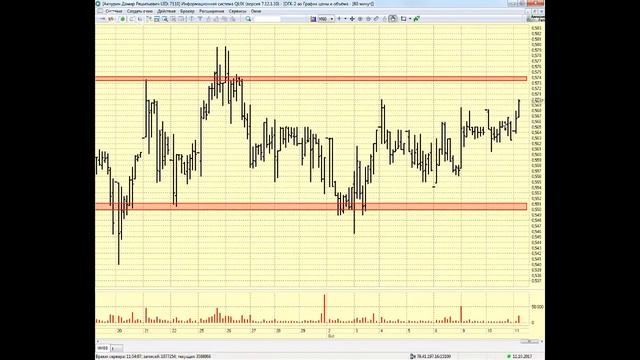Open the Создать окно menu

(140, 11)
